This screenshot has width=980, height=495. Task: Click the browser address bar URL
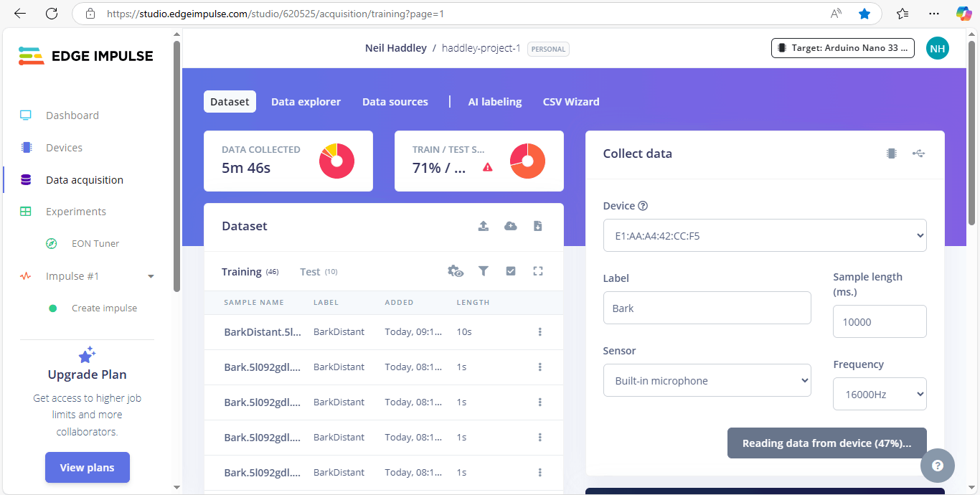click(x=275, y=14)
